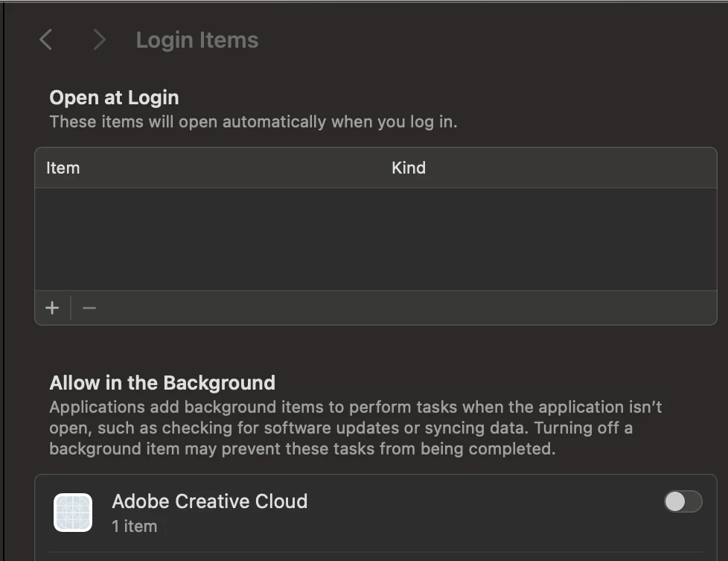This screenshot has height=561, width=728.
Task: Click the Adobe Creative Cloud app icon
Action: pos(73,513)
